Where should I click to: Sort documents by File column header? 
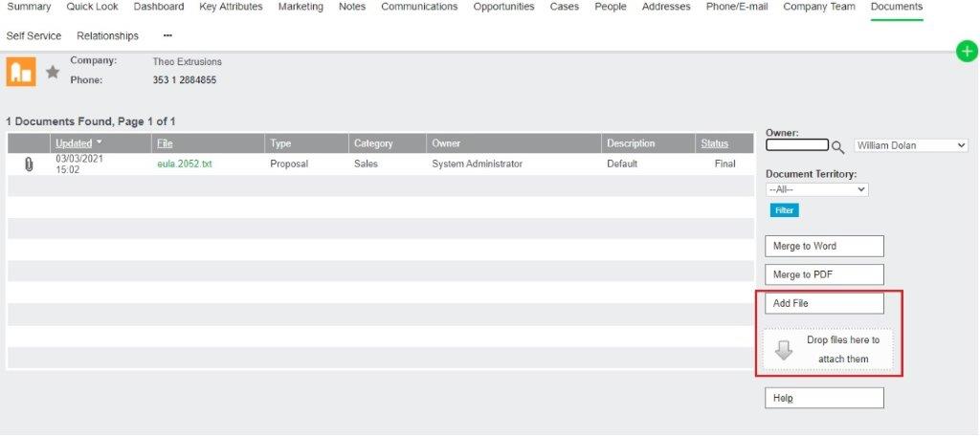(165, 143)
